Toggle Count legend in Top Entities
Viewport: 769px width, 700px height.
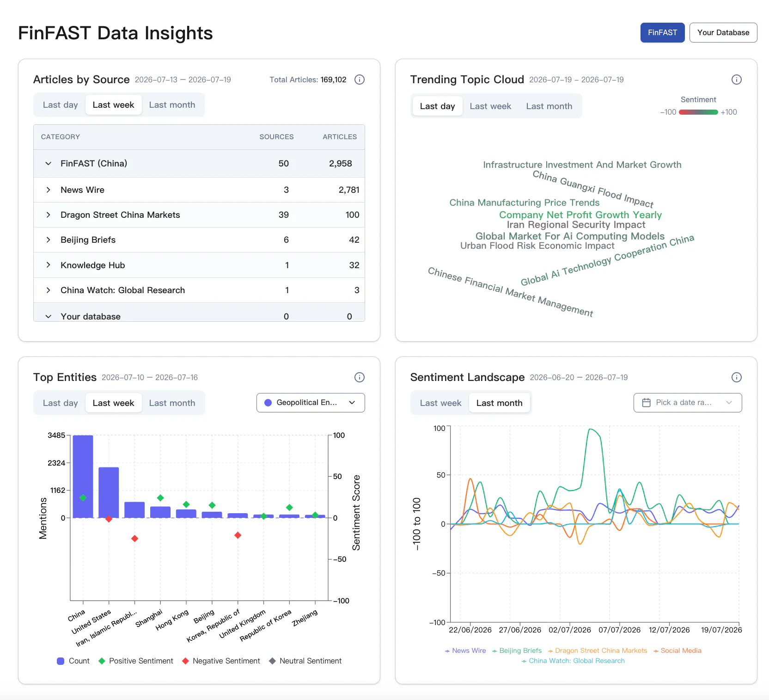point(73,661)
